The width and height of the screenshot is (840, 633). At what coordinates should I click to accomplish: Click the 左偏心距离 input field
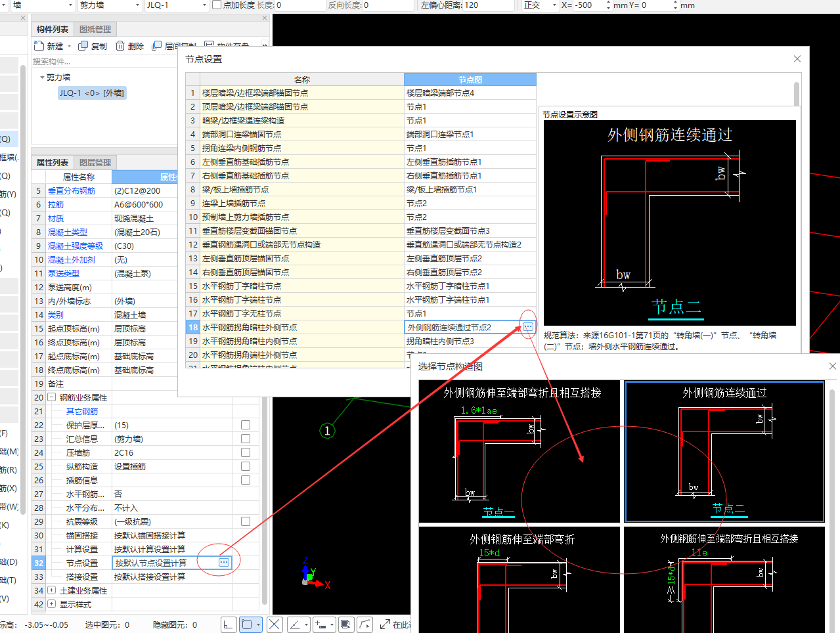click(x=488, y=5)
